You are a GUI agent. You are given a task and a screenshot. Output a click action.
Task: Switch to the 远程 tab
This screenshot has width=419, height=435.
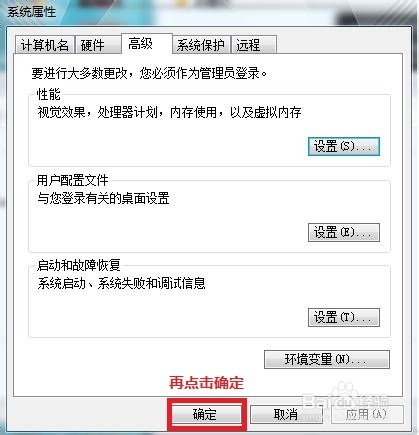254,45
